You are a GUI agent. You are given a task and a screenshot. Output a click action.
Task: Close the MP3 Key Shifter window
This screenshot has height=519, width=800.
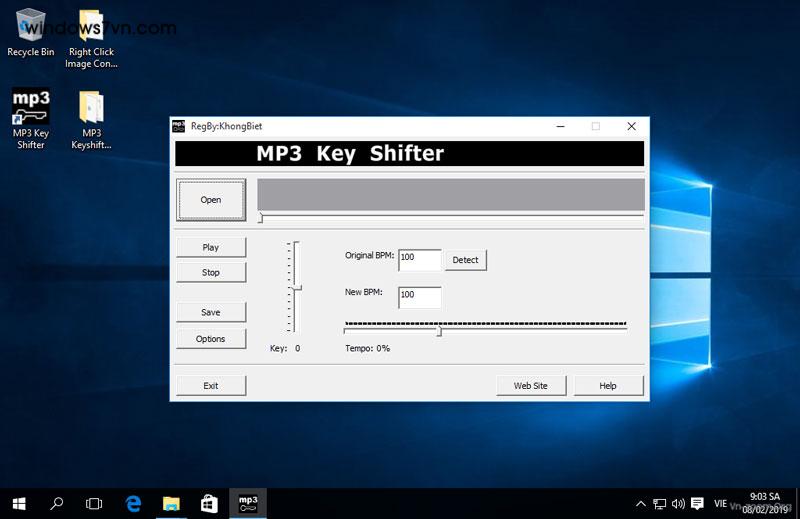click(x=631, y=126)
